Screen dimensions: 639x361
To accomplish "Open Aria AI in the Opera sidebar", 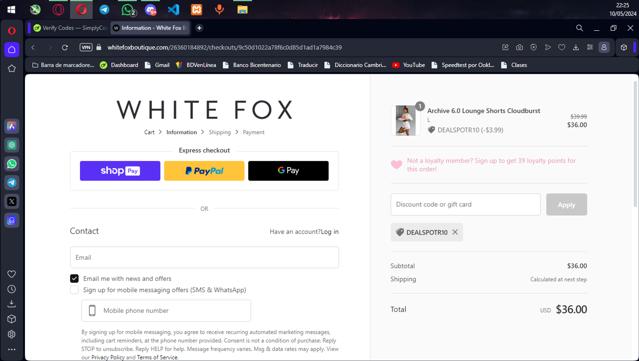I will click(12, 126).
